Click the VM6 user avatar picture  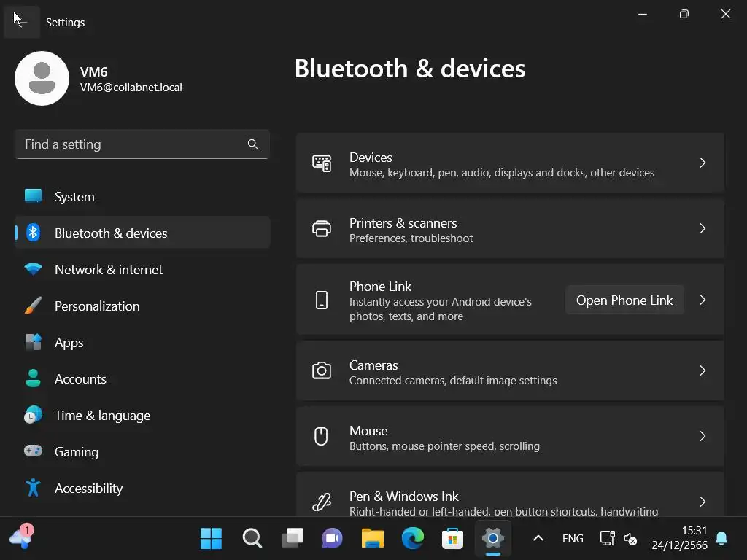42,79
